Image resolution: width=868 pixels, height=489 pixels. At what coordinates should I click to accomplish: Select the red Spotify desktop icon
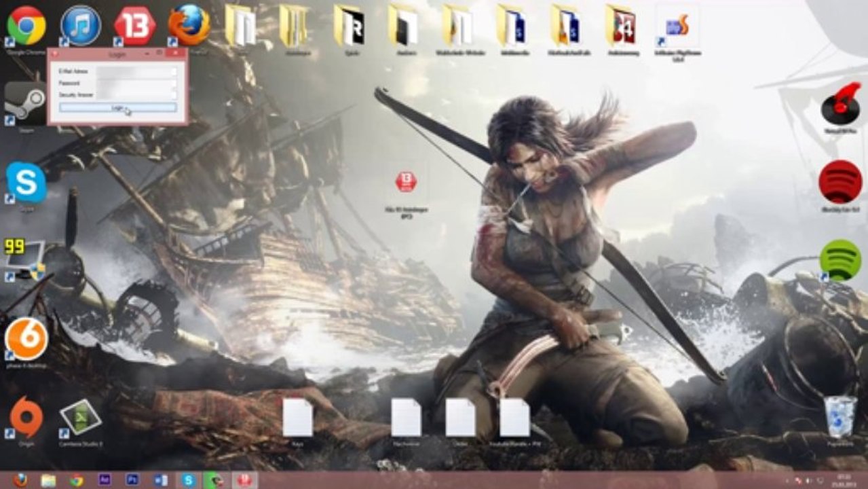pyautogui.click(x=840, y=182)
